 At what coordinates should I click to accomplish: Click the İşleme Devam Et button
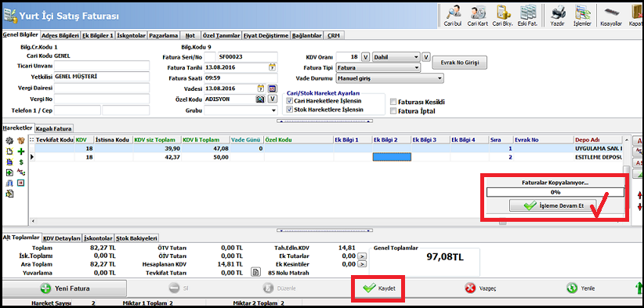[x=553, y=206]
